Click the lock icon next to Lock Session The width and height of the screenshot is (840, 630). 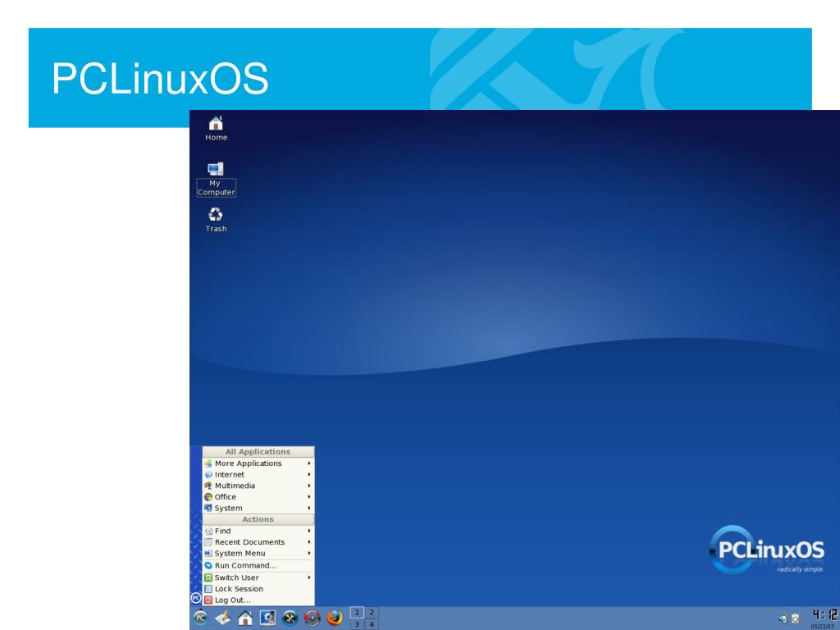[208, 589]
